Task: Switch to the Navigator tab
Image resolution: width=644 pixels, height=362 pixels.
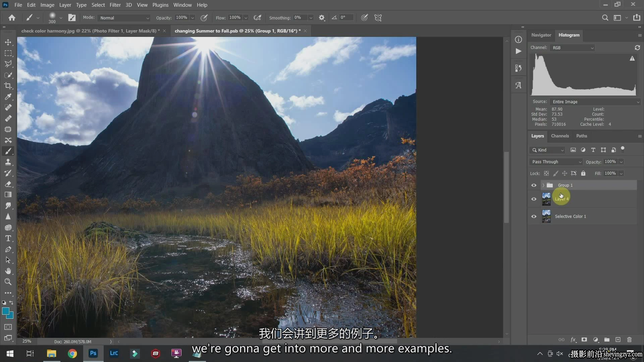Action: [541, 35]
